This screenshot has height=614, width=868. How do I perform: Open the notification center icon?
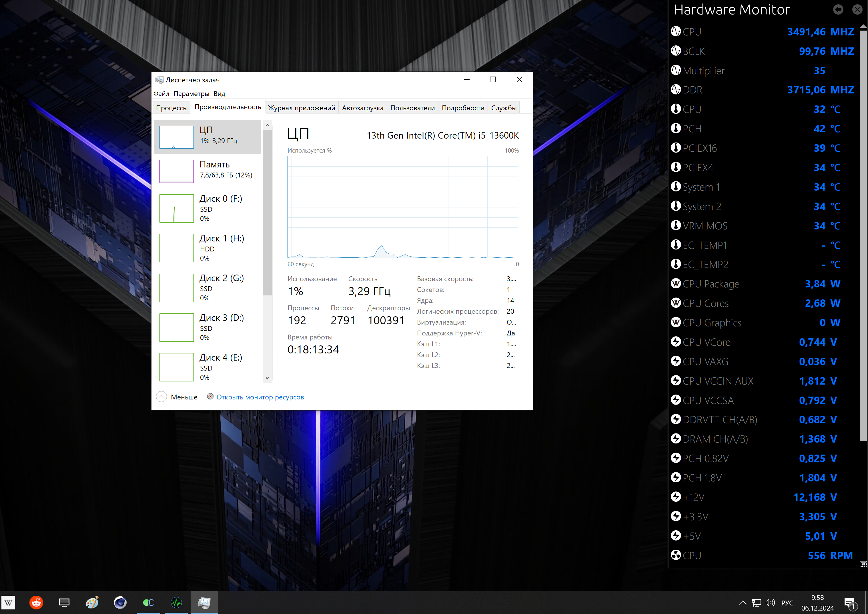click(x=849, y=602)
